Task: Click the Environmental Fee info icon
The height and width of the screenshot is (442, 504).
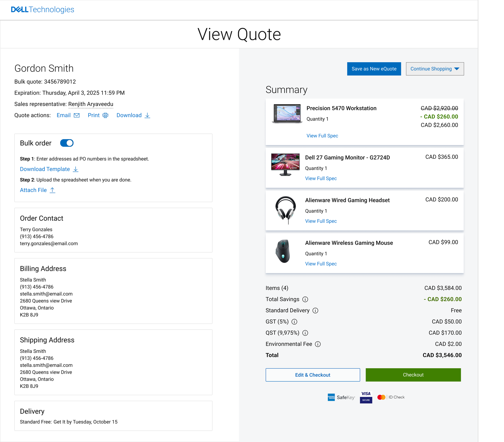Action: [318, 344]
